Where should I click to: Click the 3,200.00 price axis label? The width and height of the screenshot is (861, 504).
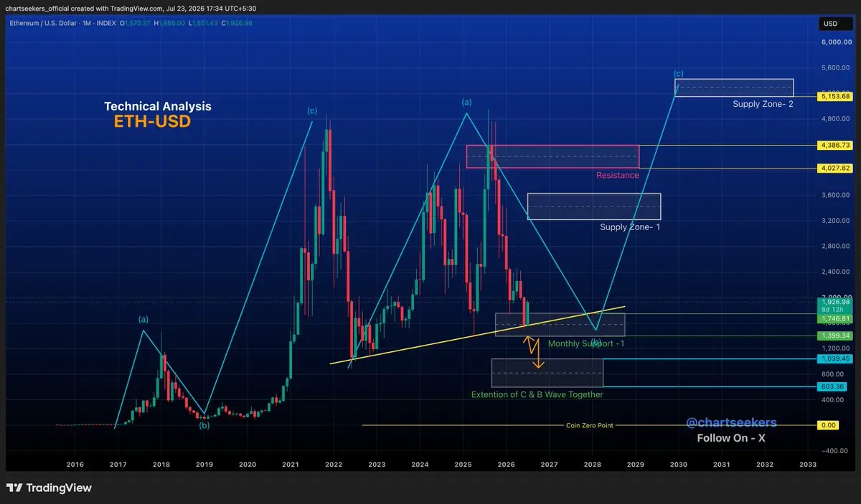click(836, 220)
